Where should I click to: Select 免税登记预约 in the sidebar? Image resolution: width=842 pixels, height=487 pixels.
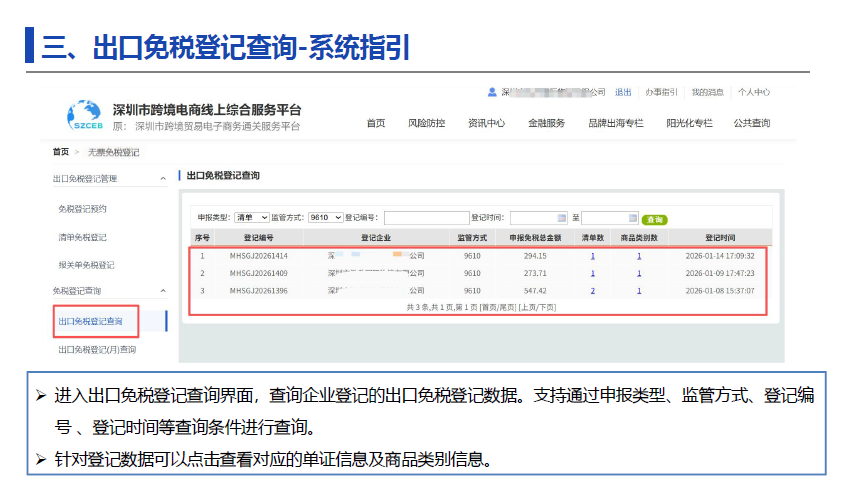coord(82,209)
